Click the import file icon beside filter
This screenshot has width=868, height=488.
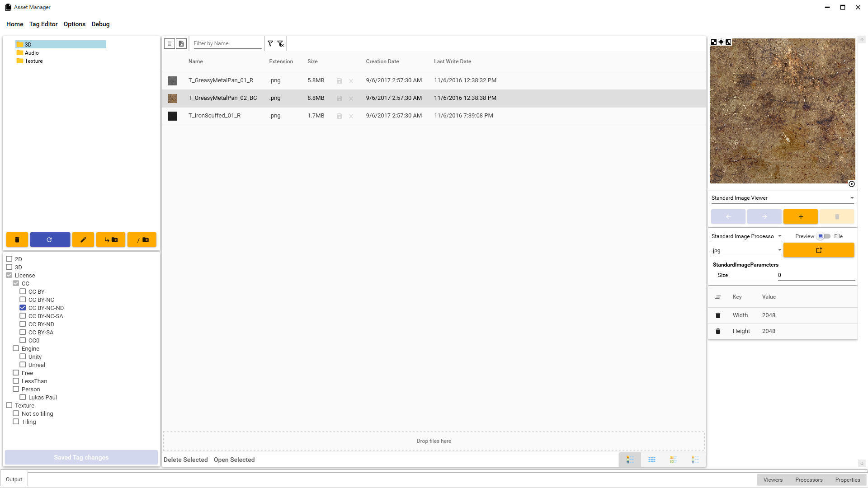pos(181,43)
